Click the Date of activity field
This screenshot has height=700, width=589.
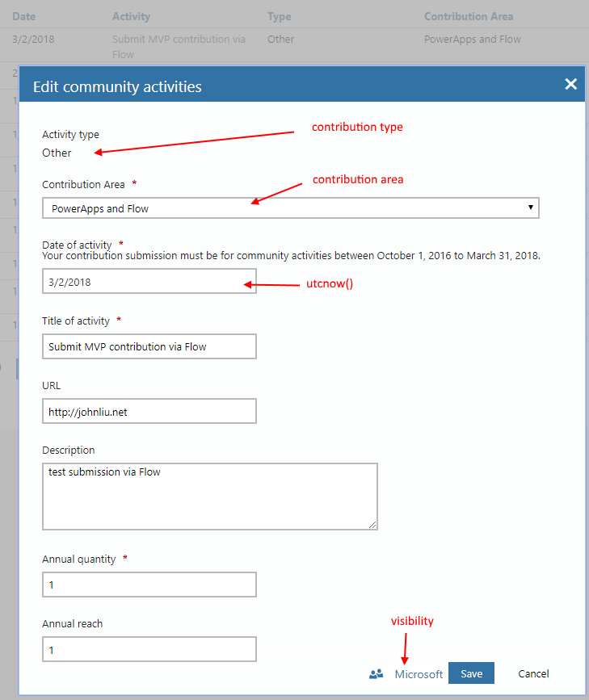(149, 281)
